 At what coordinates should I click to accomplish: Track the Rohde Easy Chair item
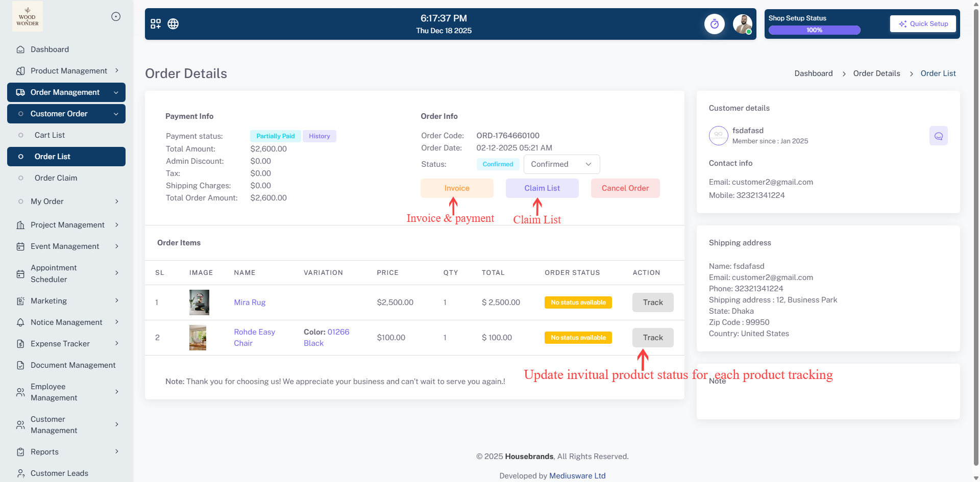tap(652, 338)
